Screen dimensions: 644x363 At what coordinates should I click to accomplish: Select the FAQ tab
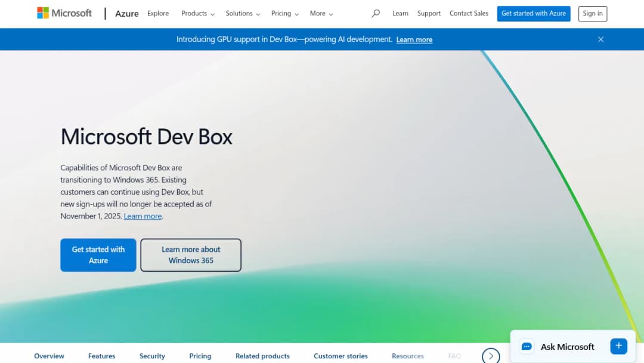click(454, 356)
